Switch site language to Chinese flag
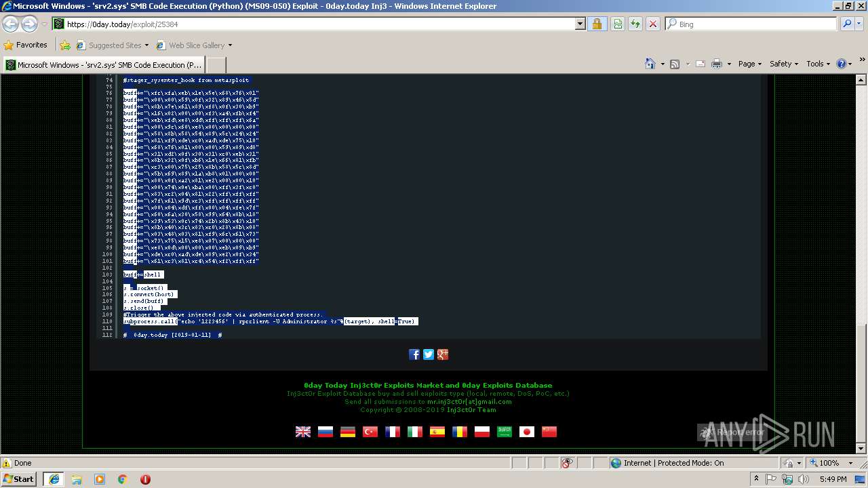868x488 pixels. click(x=549, y=432)
